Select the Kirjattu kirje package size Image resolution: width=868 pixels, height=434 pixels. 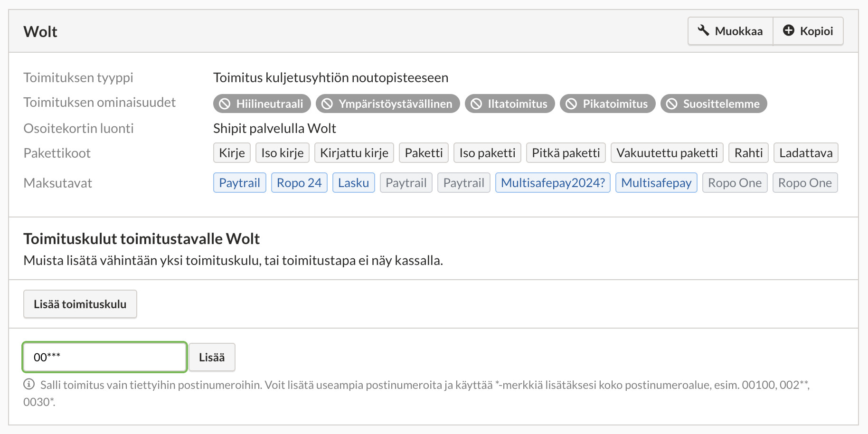coord(354,153)
